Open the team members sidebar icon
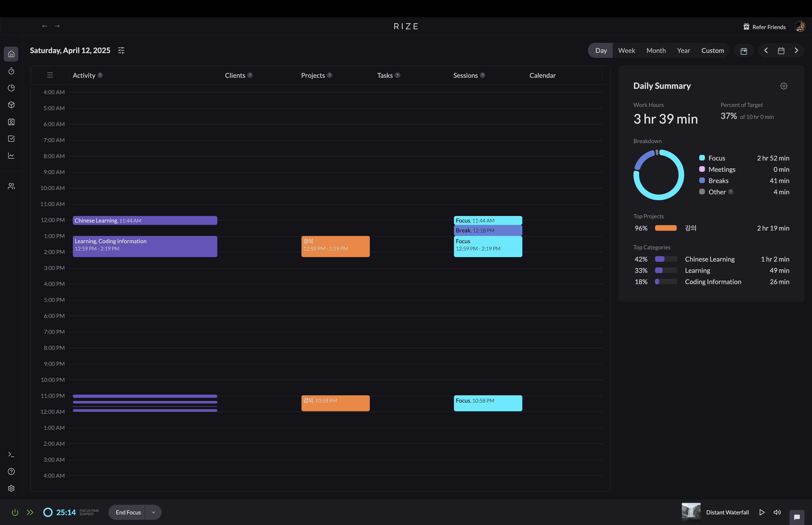Viewport: 812px width, 525px height. pyautogui.click(x=11, y=186)
